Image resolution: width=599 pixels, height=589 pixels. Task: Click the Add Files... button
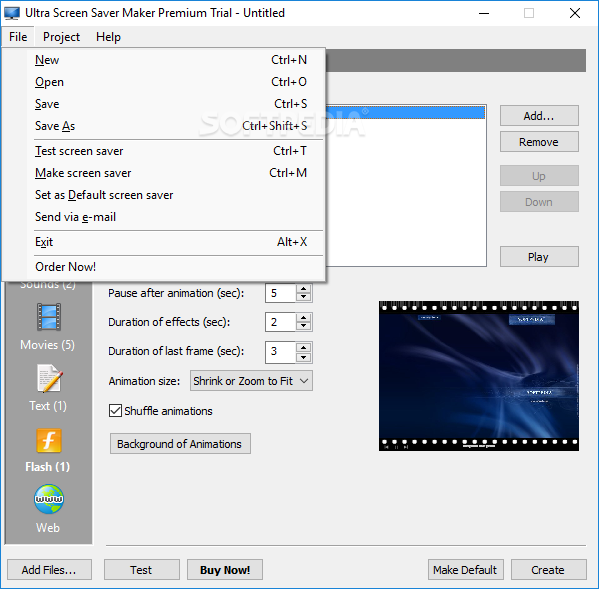pos(49,570)
